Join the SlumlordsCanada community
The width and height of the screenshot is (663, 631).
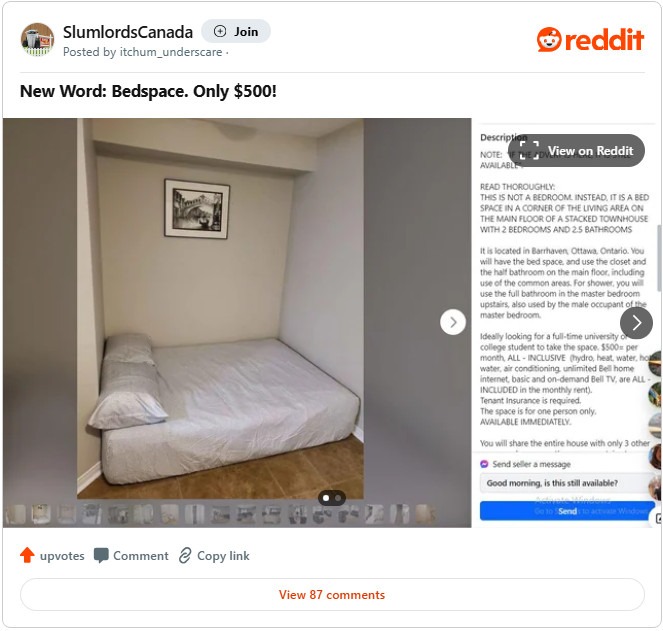[236, 31]
